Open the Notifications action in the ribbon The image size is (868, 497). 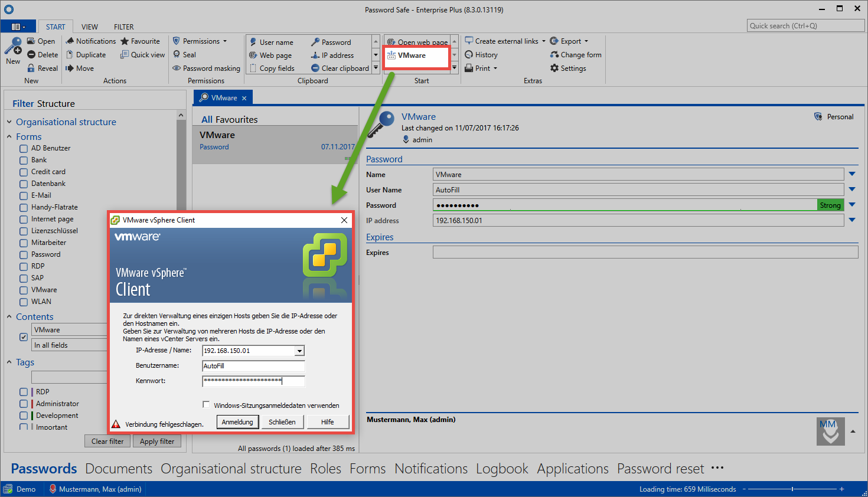(x=90, y=41)
